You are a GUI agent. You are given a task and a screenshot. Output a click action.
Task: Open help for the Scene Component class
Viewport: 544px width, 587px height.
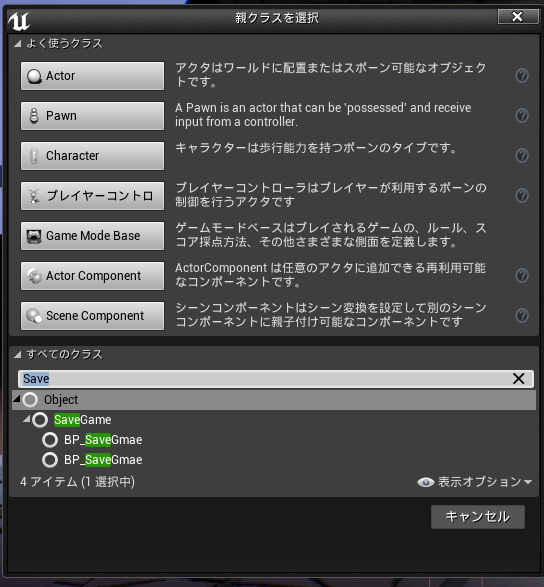522,316
